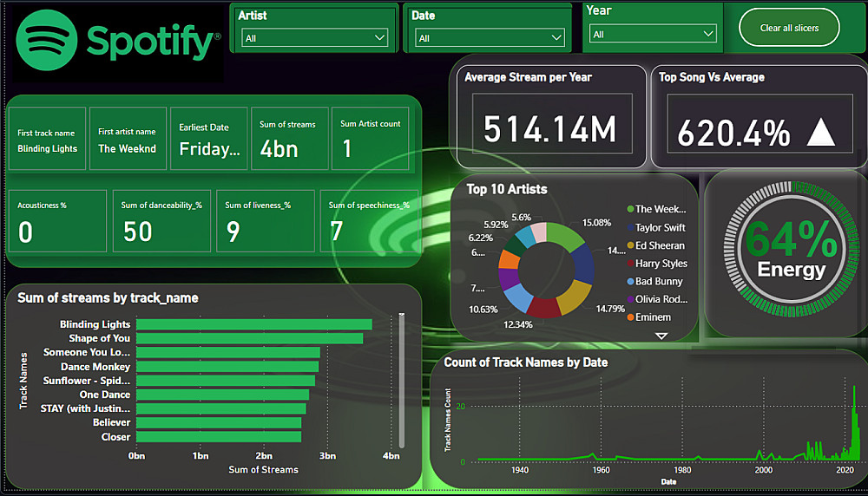868x496 pixels.
Task: Expand legend with the downward triangle arrow
Action: tap(661, 336)
